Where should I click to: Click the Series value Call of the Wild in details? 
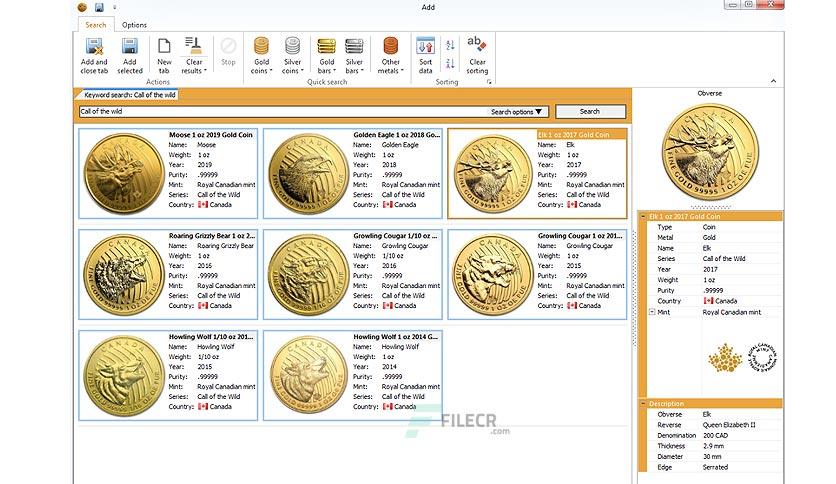tap(724, 259)
